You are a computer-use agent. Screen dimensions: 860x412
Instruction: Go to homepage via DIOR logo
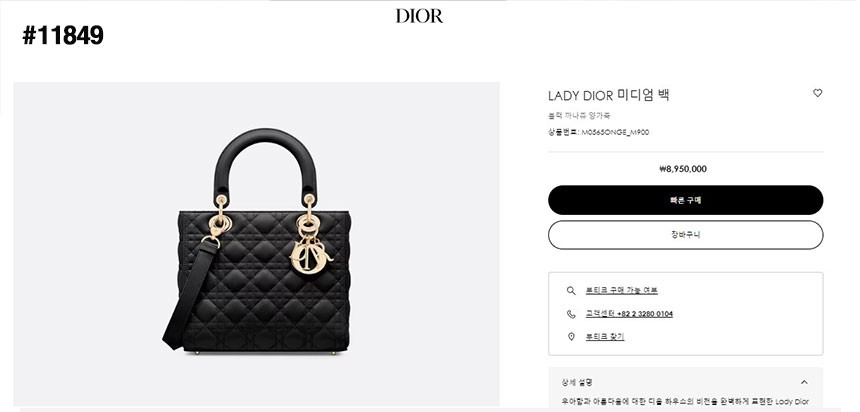pos(419,16)
